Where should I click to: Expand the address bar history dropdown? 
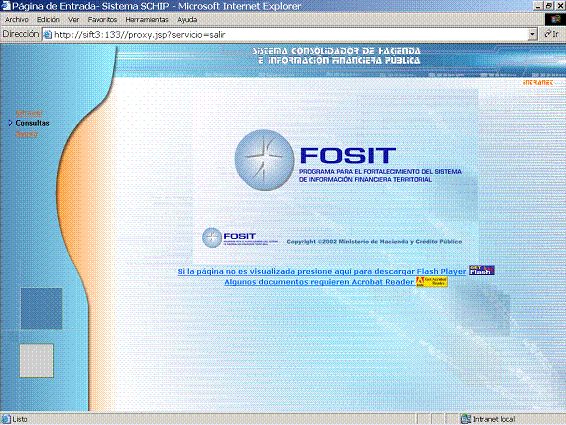coord(532,35)
